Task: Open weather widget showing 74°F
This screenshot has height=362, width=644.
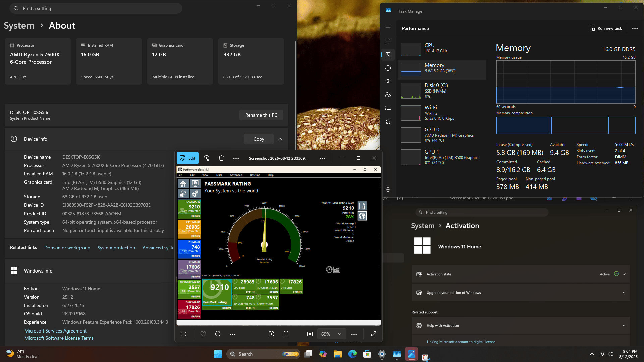Action: (23, 354)
